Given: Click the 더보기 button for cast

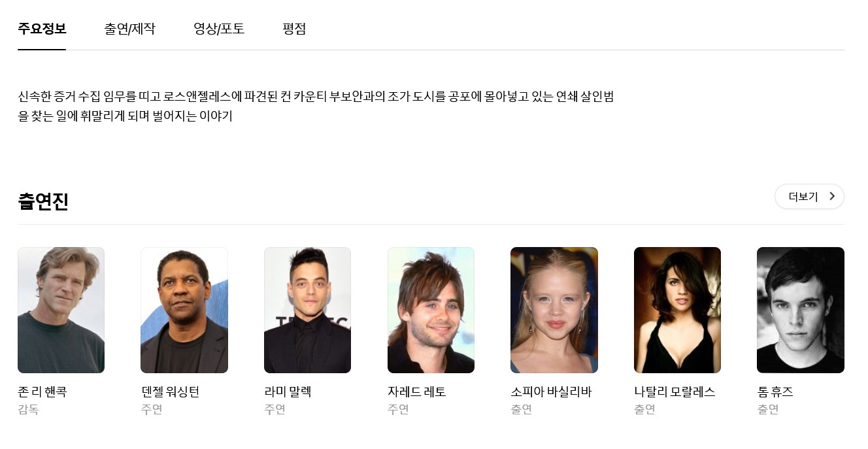Looking at the screenshot, I should (809, 196).
